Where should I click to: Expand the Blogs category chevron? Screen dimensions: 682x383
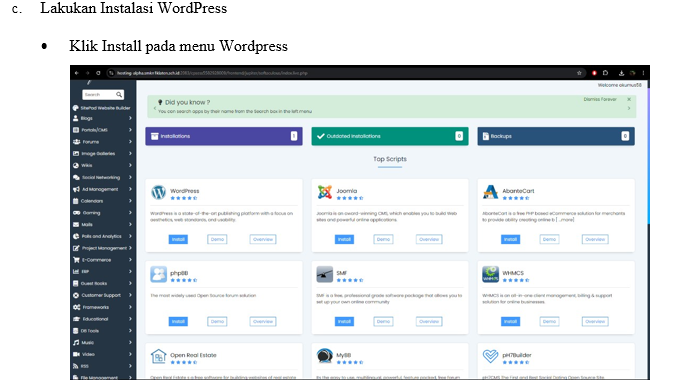(130, 118)
